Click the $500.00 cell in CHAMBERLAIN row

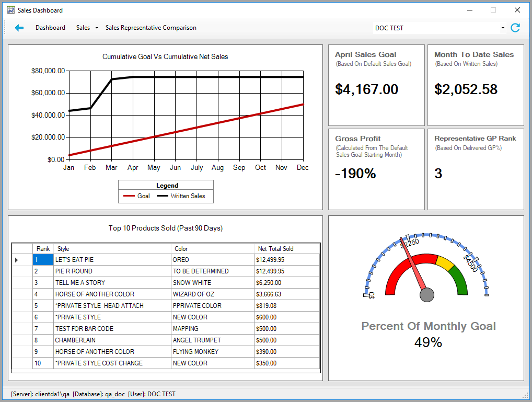(287, 340)
